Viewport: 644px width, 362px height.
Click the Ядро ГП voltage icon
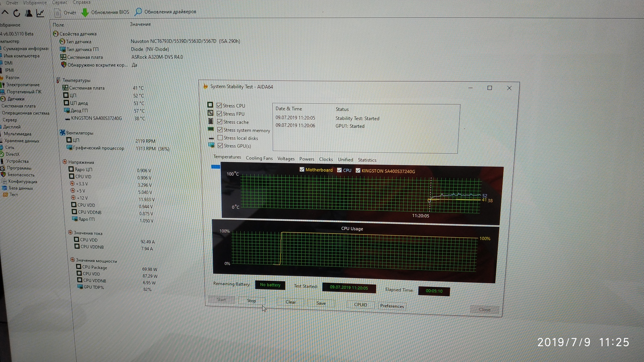[x=74, y=219]
